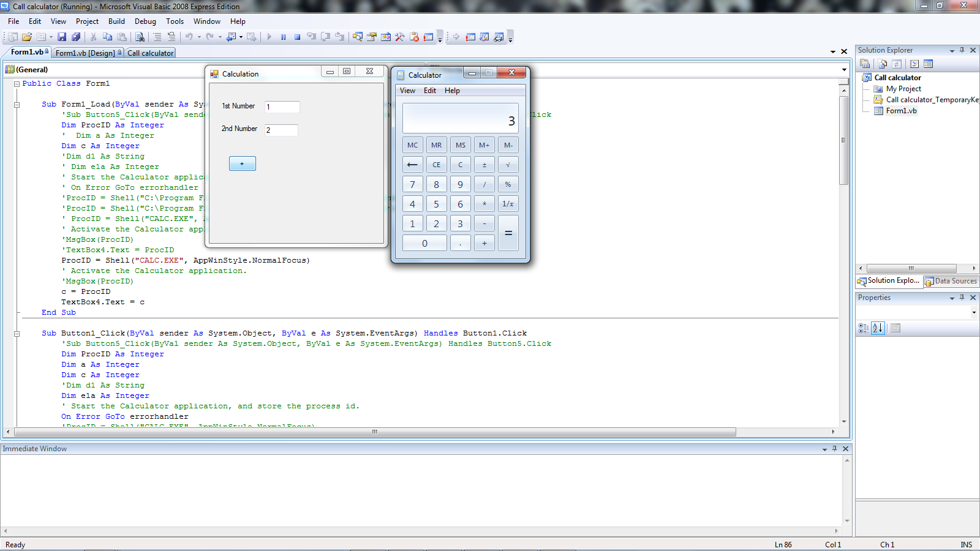Viewport: 980px width, 551px height.
Task: Continue execution with the play icon
Action: coord(269,37)
